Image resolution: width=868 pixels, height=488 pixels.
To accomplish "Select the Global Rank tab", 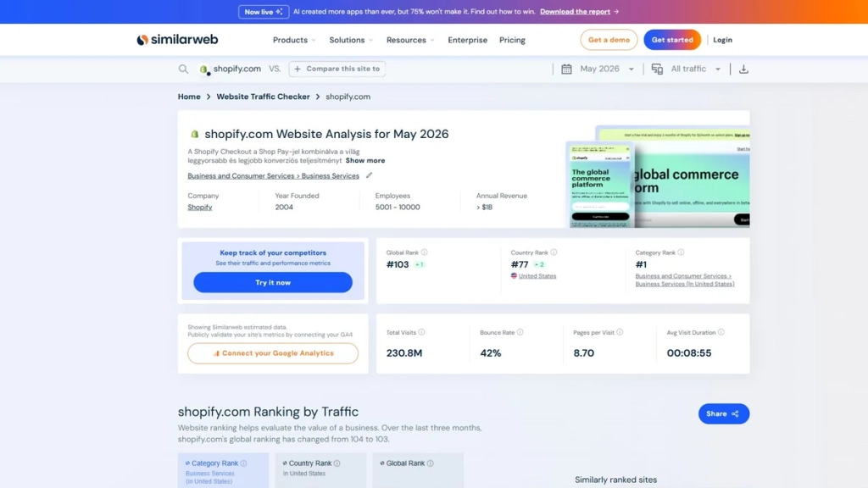I will [x=418, y=471].
